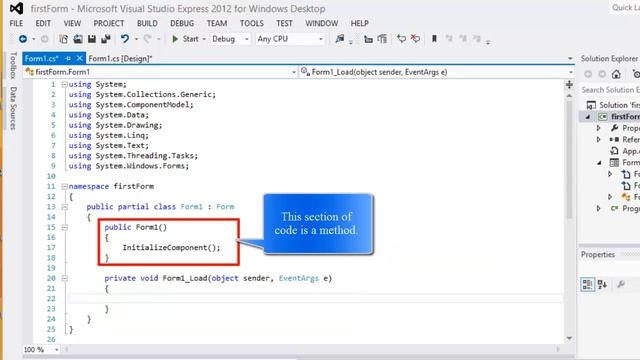Open the TEAM menu
The width and height of the screenshot is (640, 360).
217,24
